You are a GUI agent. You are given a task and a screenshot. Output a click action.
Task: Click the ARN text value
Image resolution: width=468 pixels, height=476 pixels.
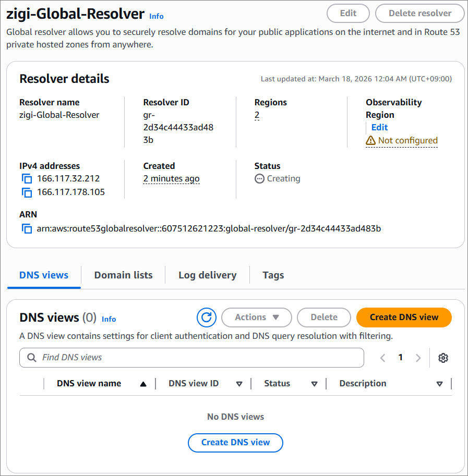[x=209, y=228]
